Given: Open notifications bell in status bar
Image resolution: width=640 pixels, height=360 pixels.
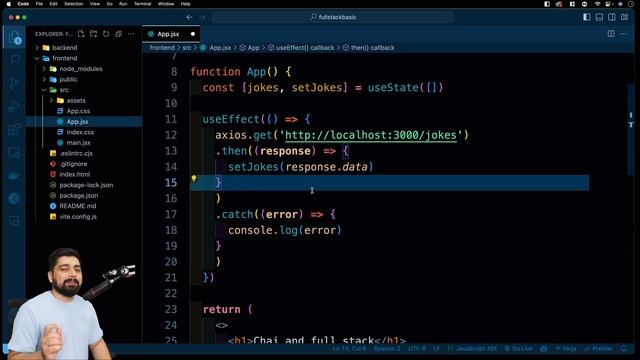Looking at the screenshot, I should pyautogui.click(x=624, y=349).
